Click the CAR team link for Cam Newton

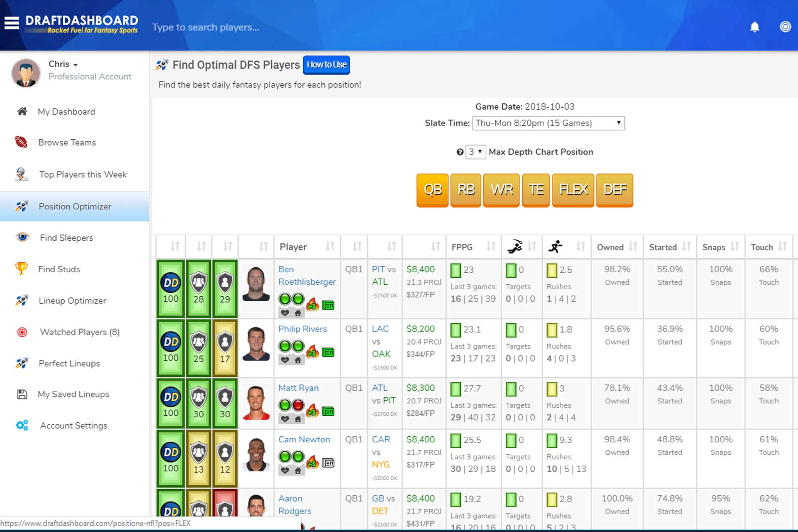[381, 439]
